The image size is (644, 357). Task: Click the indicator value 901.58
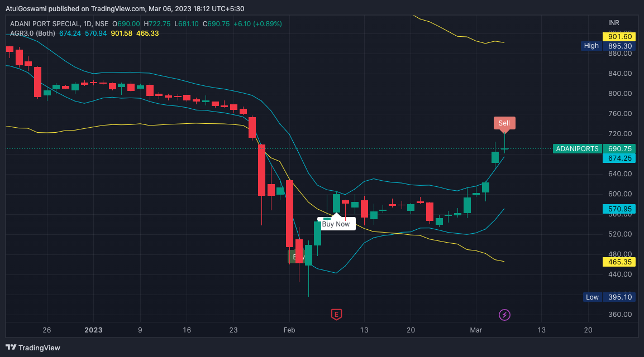point(122,33)
